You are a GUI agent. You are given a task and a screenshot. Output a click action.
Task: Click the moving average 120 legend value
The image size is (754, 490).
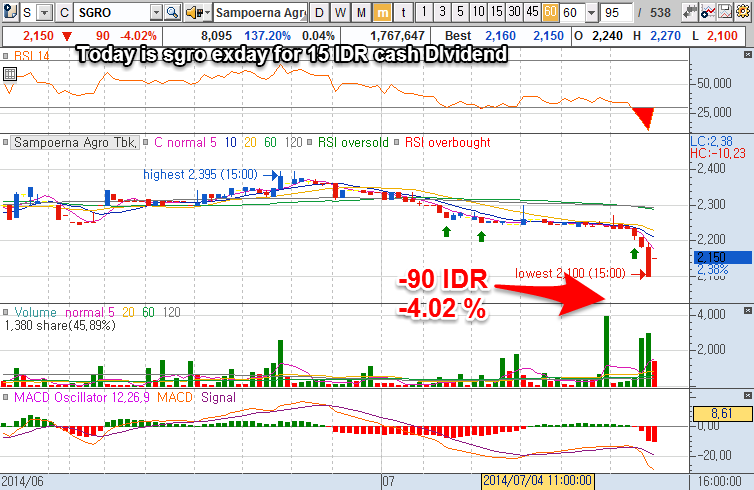pos(293,142)
